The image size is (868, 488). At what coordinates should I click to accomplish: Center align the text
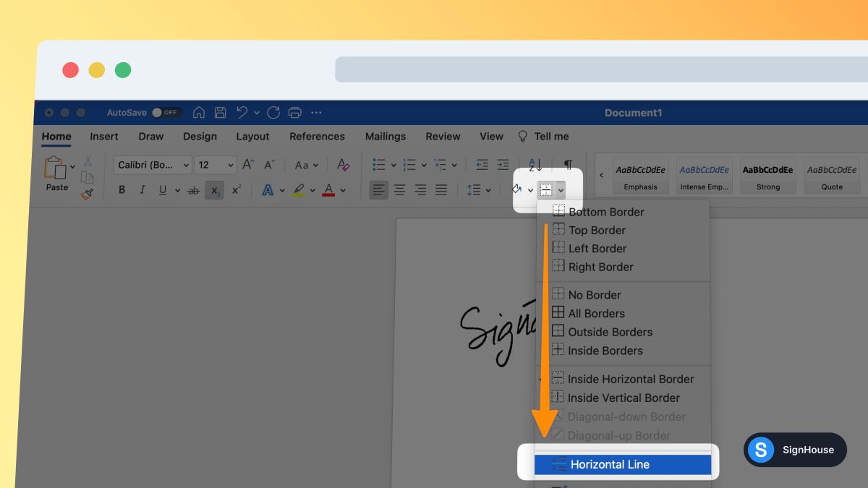[x=399, y=189]
